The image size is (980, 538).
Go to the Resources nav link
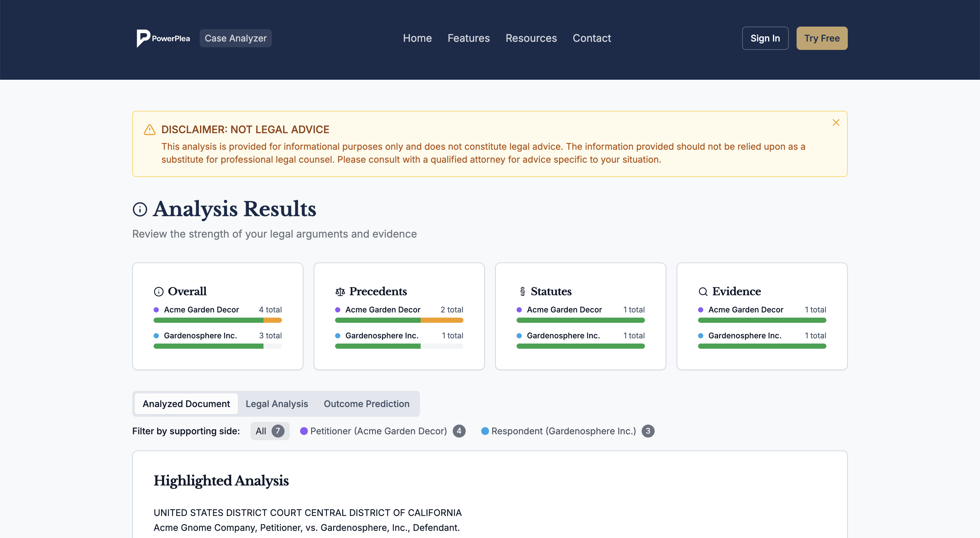pos(531,39)
